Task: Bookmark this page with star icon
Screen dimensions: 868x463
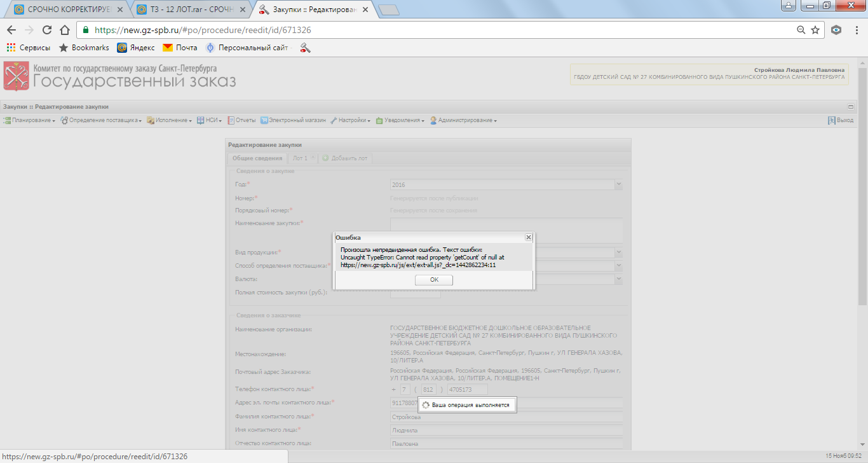Action: click(x=815, y=30)
